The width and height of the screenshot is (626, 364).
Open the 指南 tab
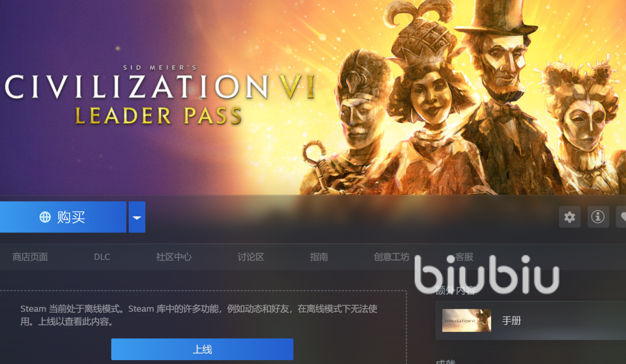pos(319,257)
